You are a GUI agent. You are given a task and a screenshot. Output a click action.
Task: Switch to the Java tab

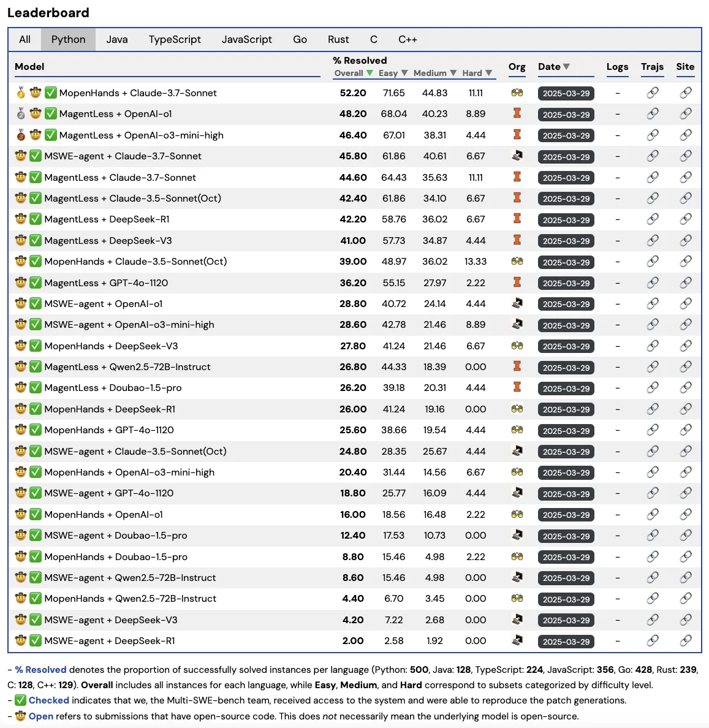[x=116, y=39]
